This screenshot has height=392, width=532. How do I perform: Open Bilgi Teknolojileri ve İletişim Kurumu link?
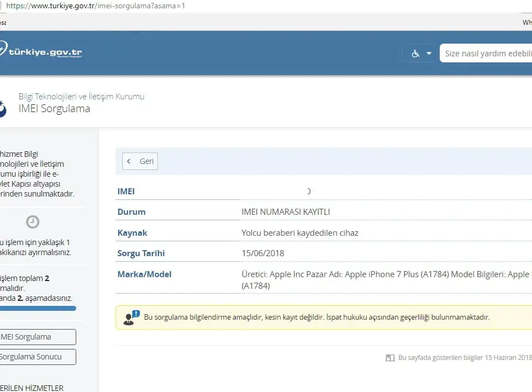[x=81, y=96]
